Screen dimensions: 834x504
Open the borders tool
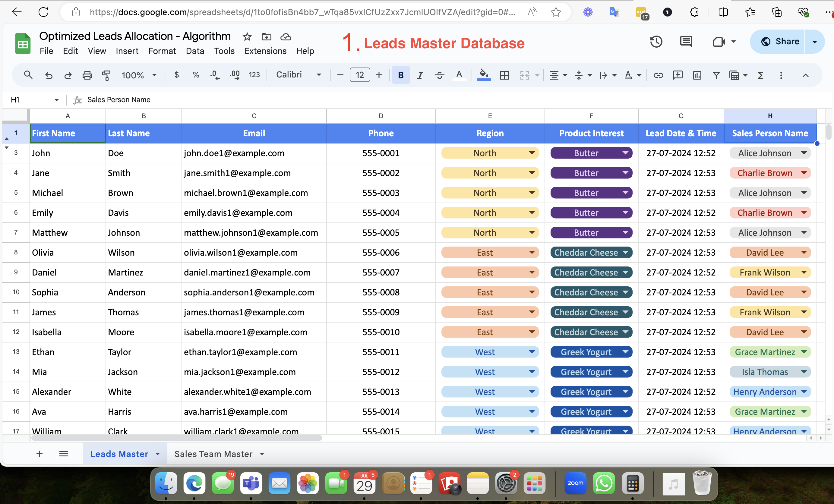pyautogui.click(x=504, y=75)
